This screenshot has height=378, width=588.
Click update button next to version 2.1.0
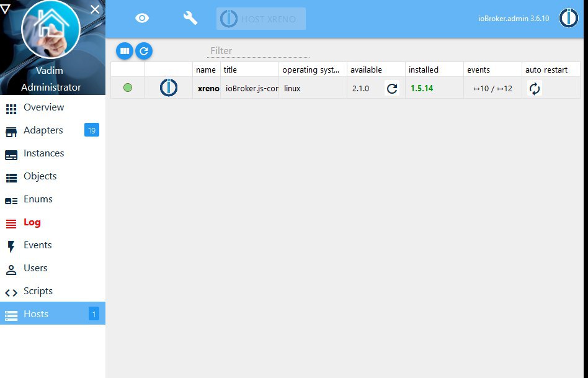point(392,88)
